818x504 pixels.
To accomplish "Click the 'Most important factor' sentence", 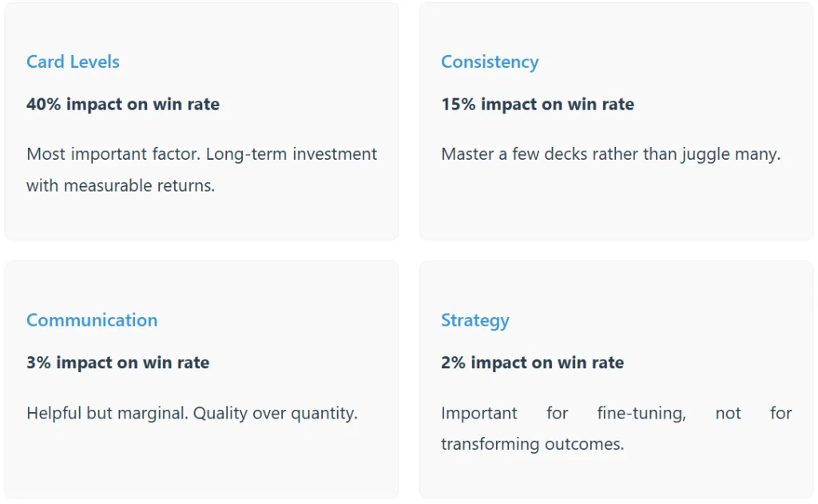I will click(x=111, y=154).
